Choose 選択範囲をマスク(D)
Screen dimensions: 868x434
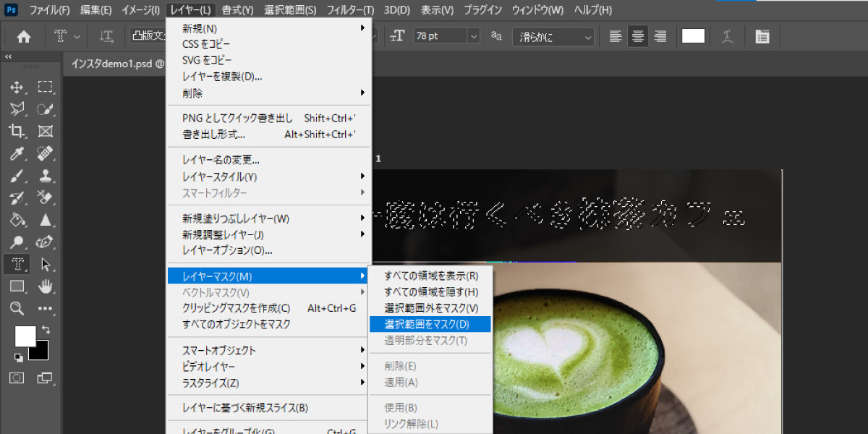click(x=430, y=324)
